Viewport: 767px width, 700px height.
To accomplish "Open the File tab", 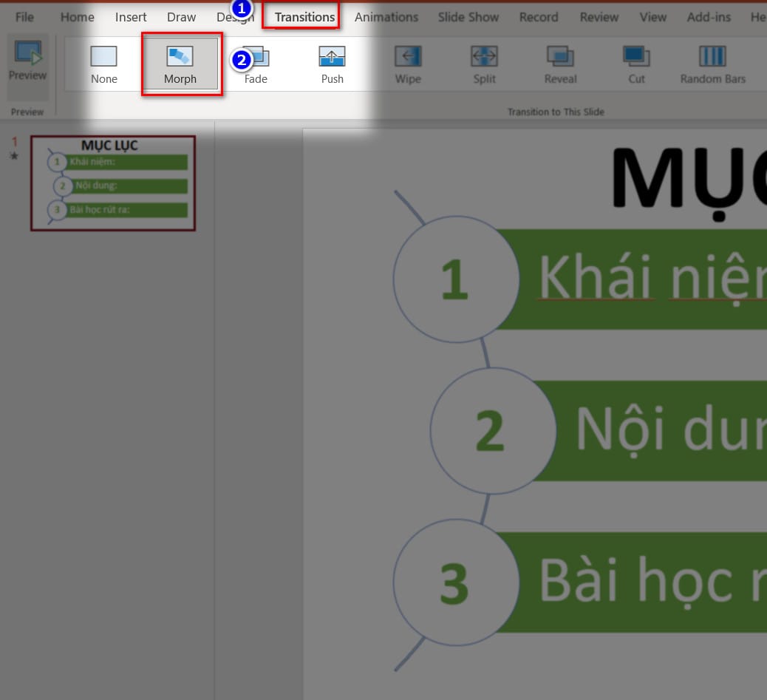I will (x=24, y=17).
